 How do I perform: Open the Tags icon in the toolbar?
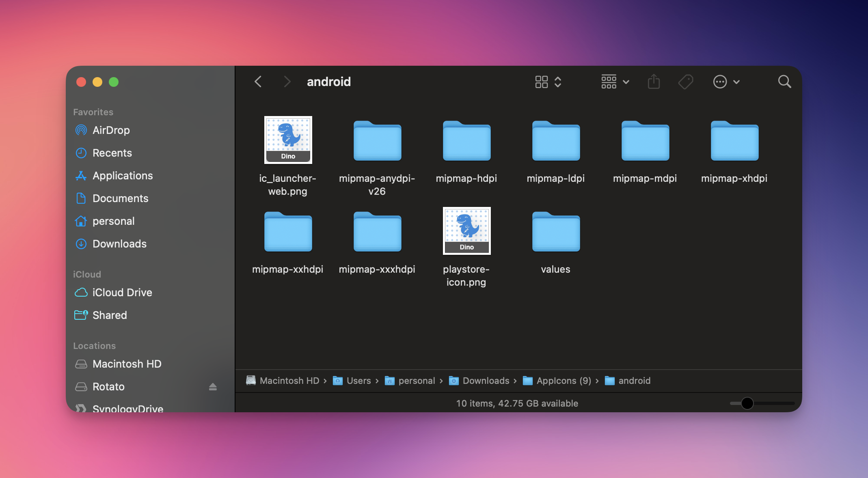[685, 82]
